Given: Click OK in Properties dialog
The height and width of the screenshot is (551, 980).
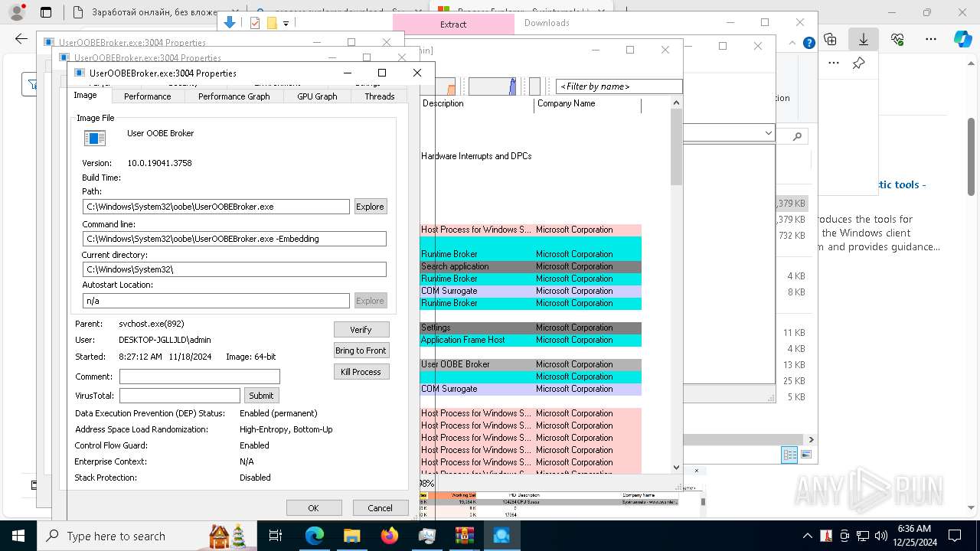Looking at the screenshot, I should (x=313, y=508).
